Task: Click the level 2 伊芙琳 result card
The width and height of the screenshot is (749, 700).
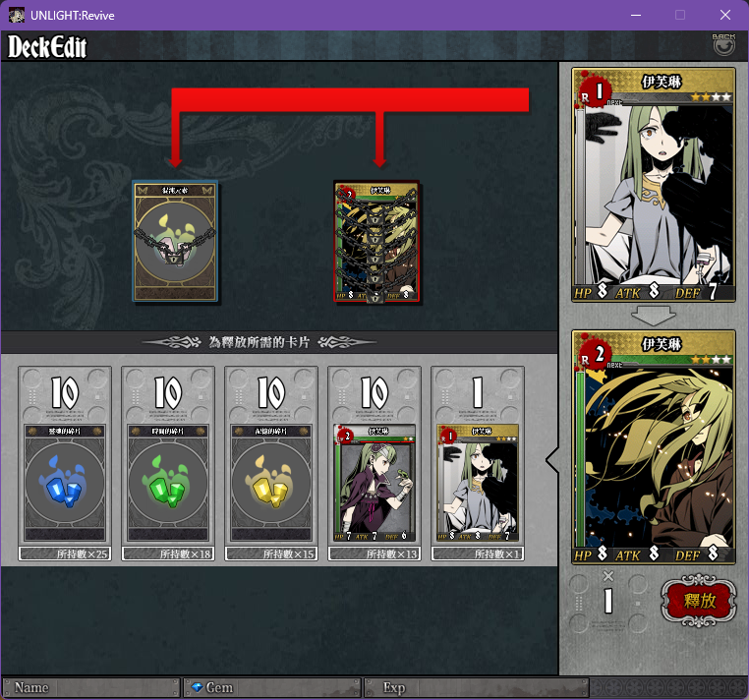Action: (654, 447)
